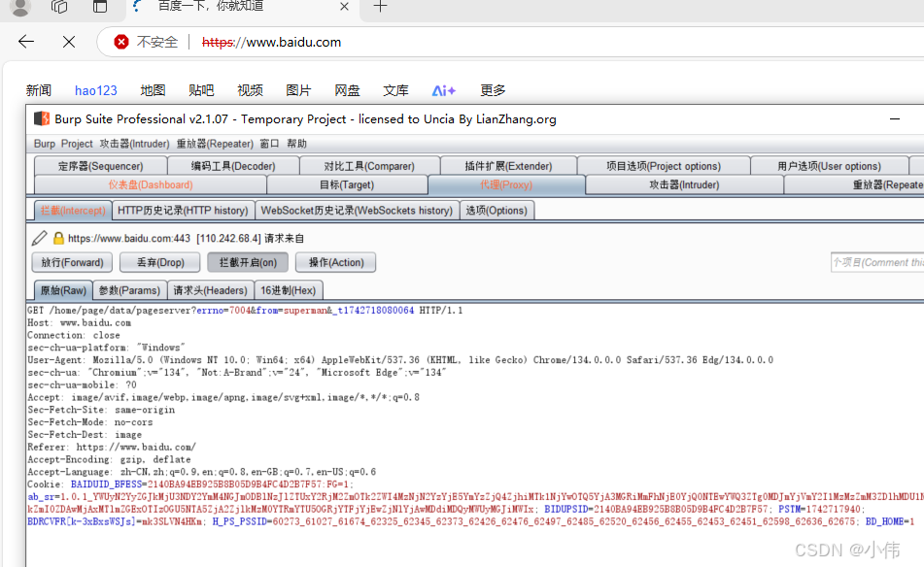Click the Baidu AI+ icon
This screenshot has width=924, height=567.
click(444, 90)
